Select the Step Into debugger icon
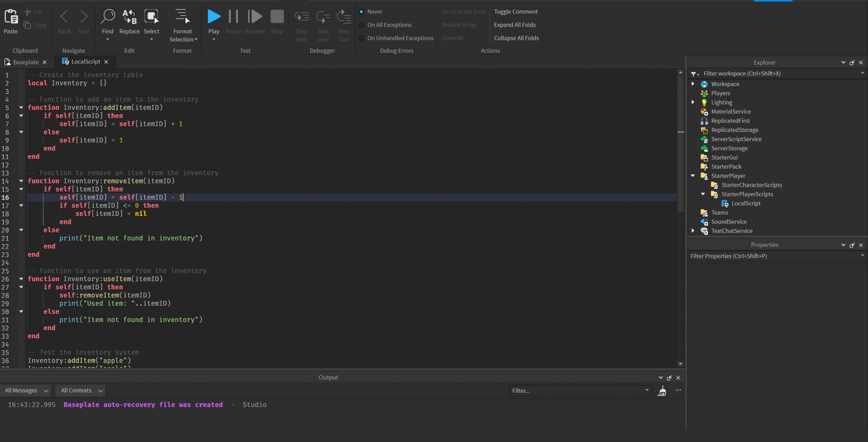This screenshot has width=868, height=442. point(301,16)
